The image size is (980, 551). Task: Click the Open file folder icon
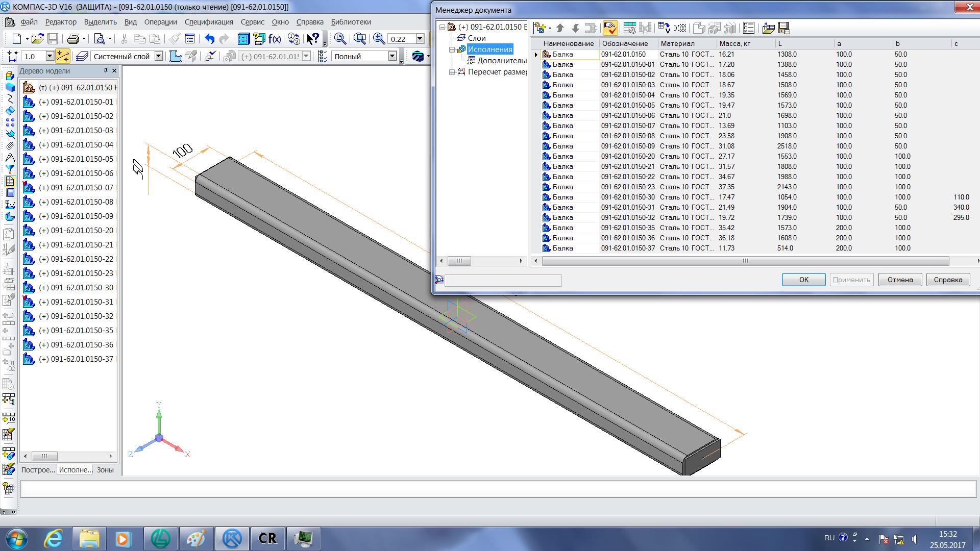[x=37, y=39]
